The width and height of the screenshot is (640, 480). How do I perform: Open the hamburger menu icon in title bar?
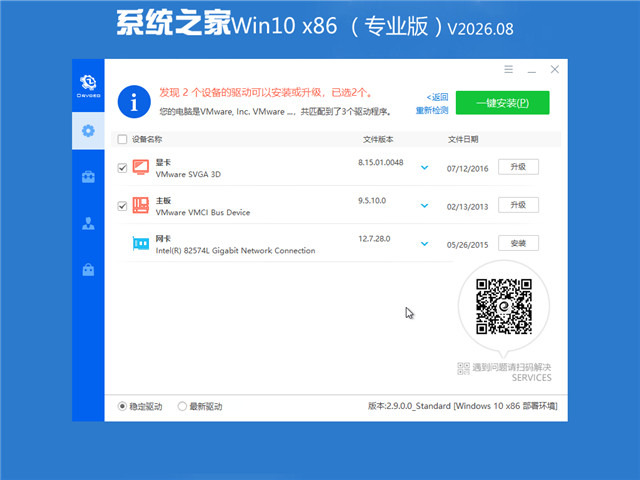(508, 69)
